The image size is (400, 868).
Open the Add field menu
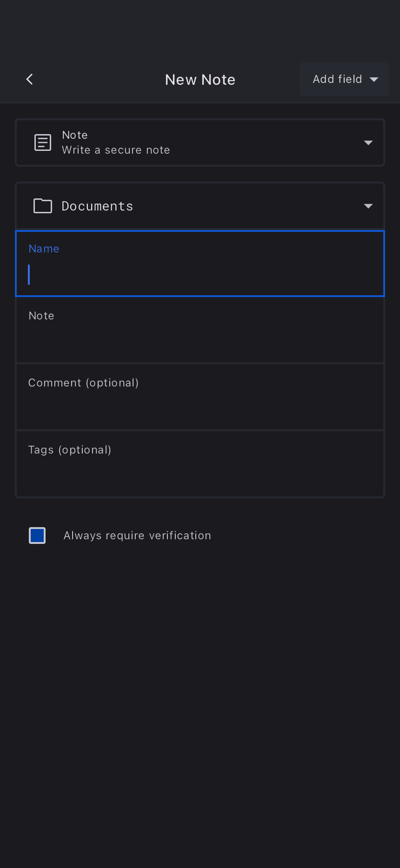coord(337,80)
